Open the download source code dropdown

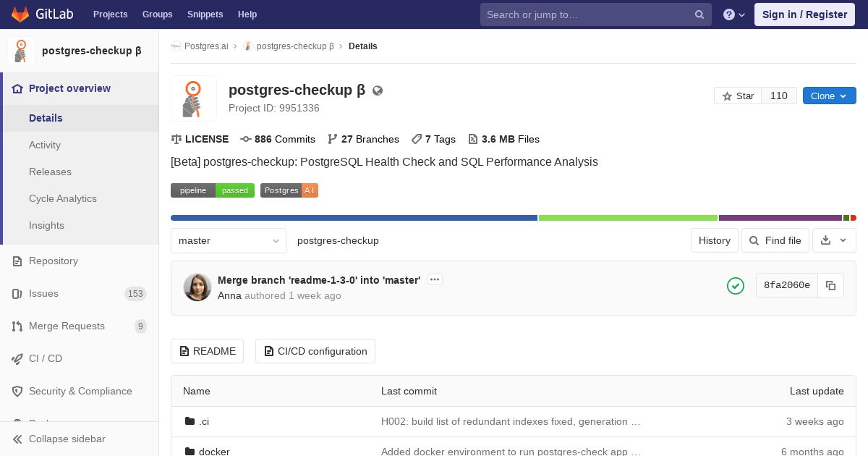(x=834, y=240)
